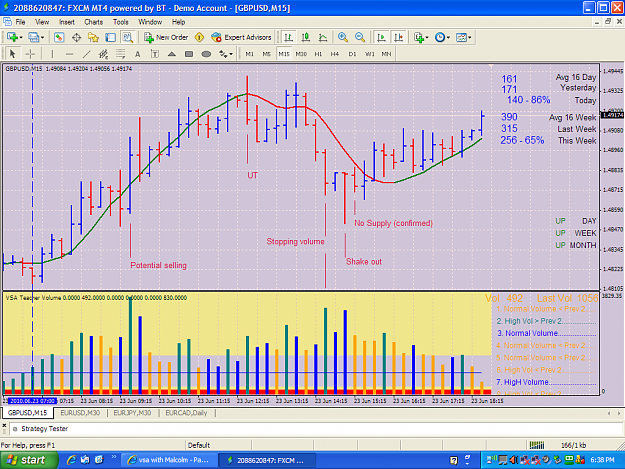Select the equidistant channel tool

click(103, 54)
